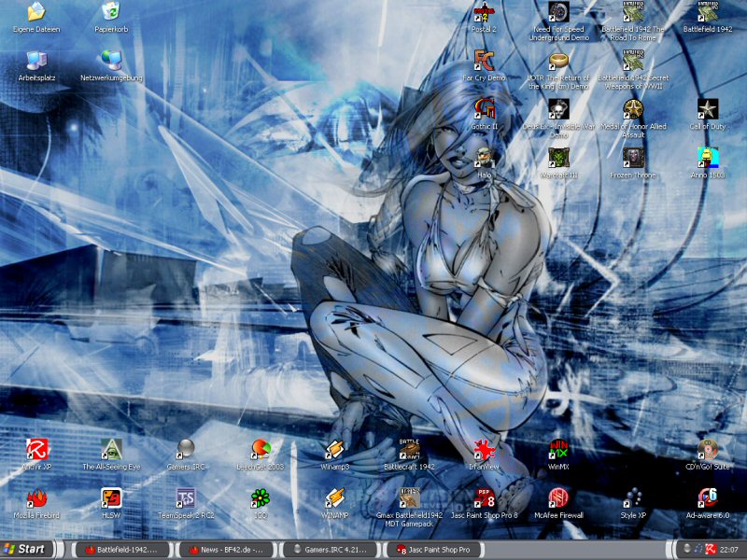Launch Need For Speed Underground Demo

[x=558, y=12]
